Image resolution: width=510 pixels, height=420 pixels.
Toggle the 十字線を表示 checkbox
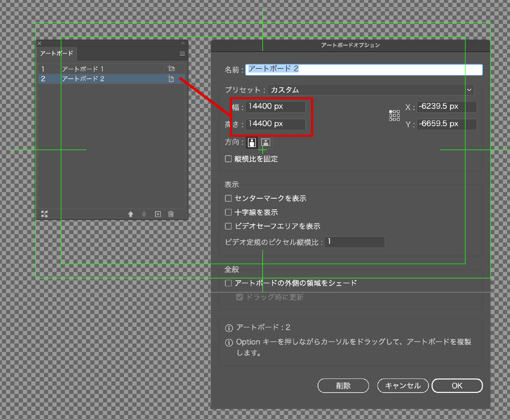pyautogui.click(x=229, y=212)
